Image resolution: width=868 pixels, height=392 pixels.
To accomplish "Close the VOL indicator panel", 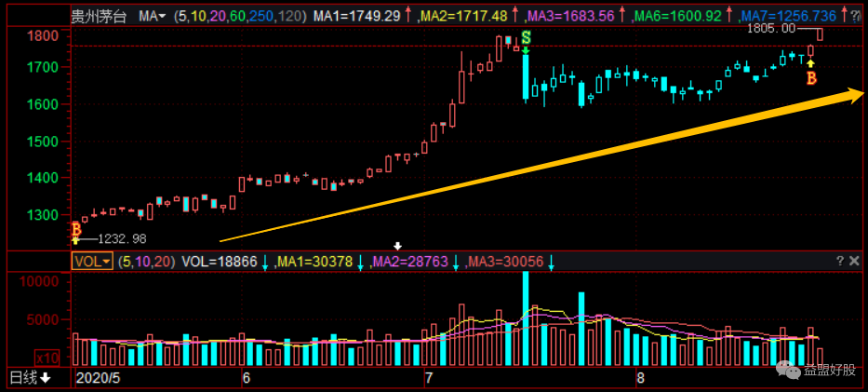I will [x=855, y=262].
